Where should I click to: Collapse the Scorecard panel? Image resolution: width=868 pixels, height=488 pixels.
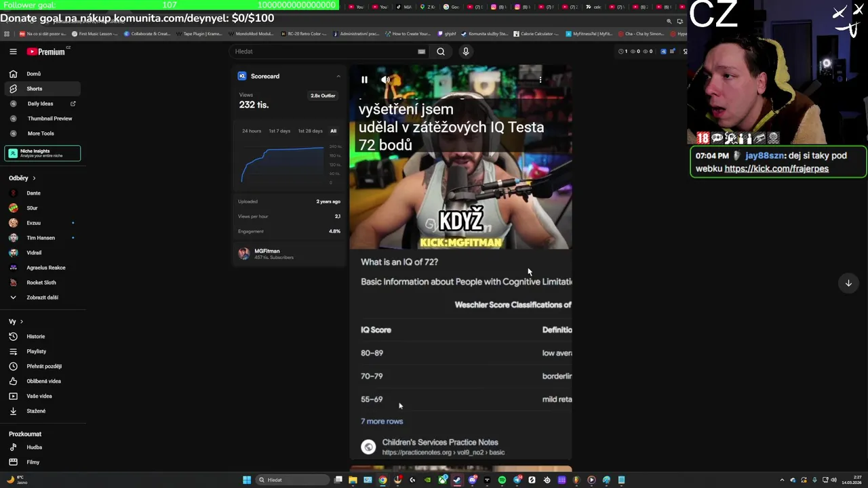click(338, 76)
